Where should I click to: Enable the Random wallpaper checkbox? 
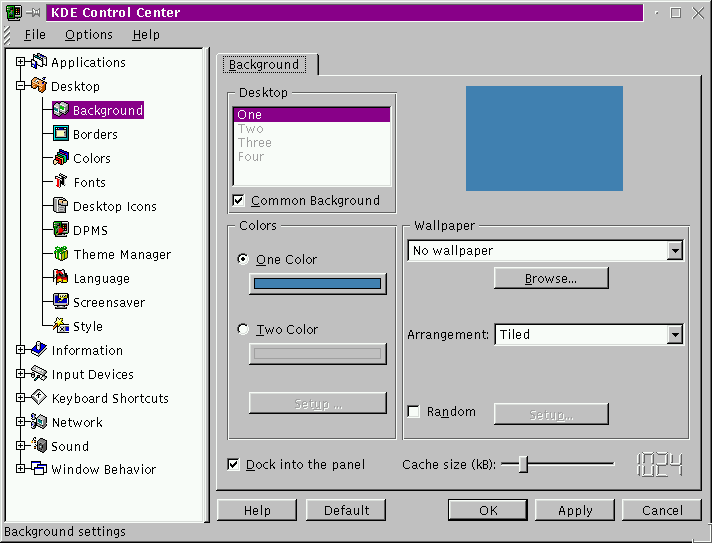414,412
